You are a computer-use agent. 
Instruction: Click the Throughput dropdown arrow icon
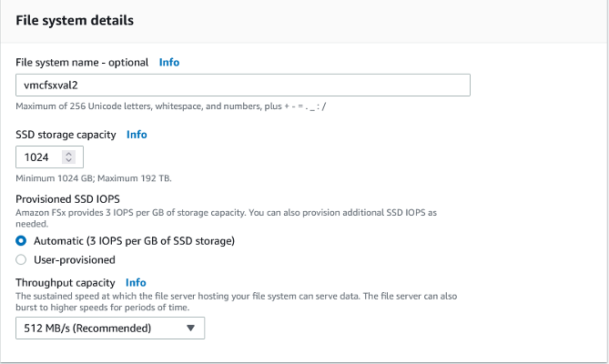pyautogui.click(x=190, y=328)
